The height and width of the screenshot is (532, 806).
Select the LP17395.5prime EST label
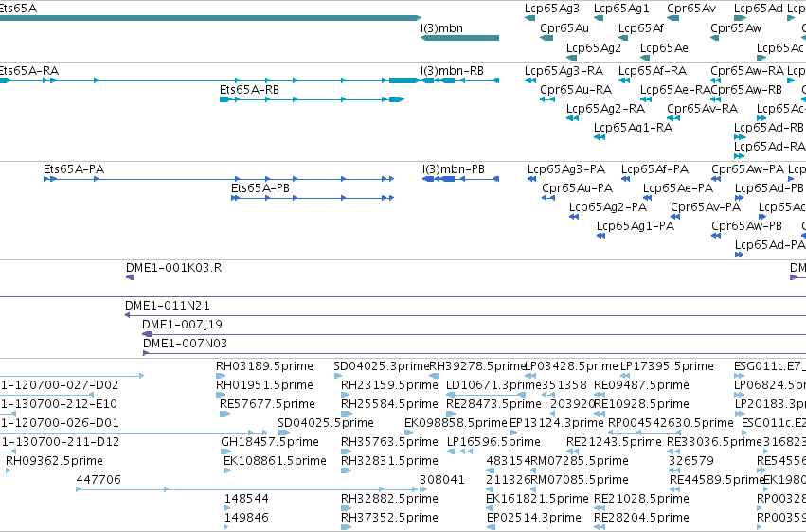(x=667, y=366)
